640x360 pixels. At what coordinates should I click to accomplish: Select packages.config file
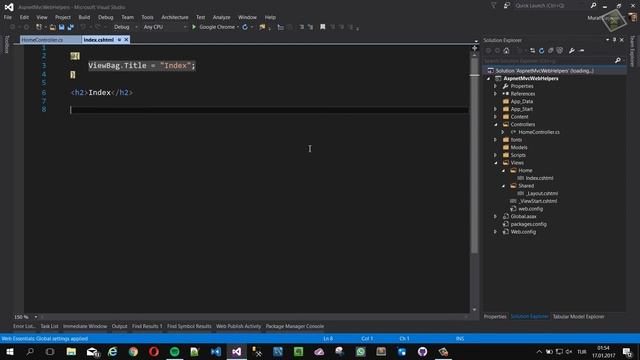pos(529,224)
